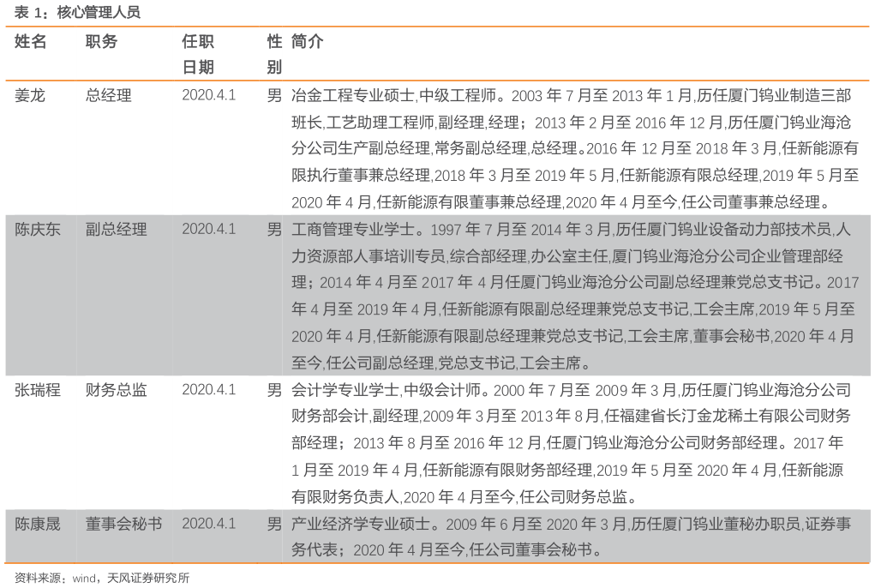Select the name cell 陈庆东
The height and width of the screenshot is (588, 875).
pos(38,229)
